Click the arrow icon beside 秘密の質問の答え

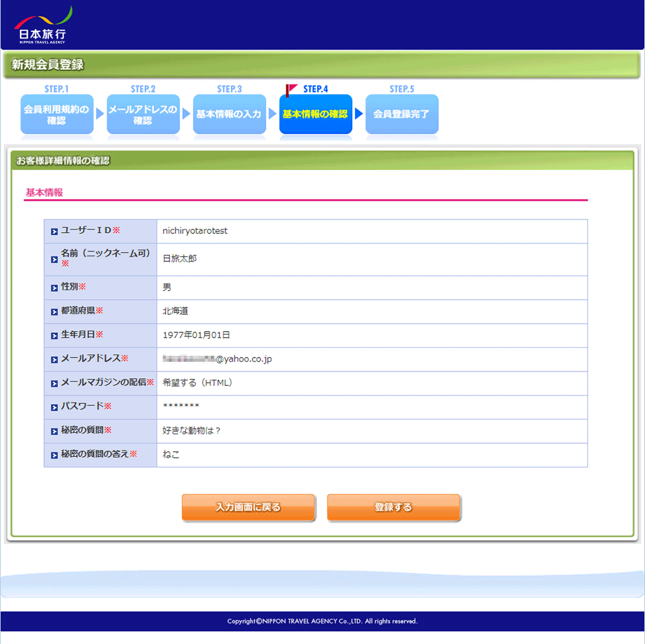tap(54, 455)
